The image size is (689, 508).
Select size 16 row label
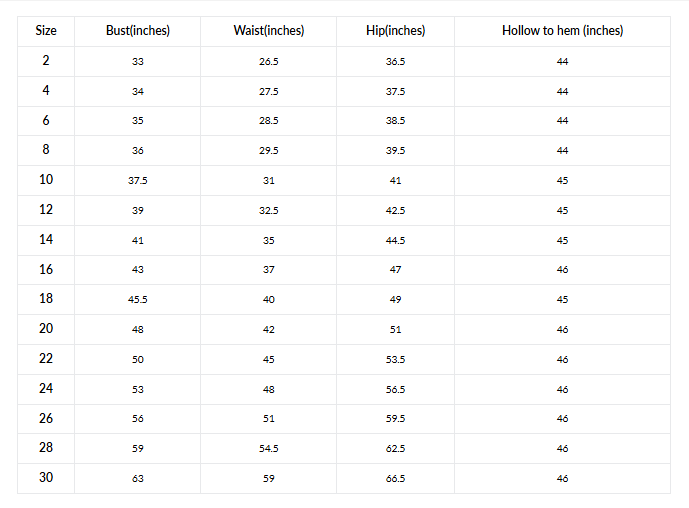coord(46,269)
